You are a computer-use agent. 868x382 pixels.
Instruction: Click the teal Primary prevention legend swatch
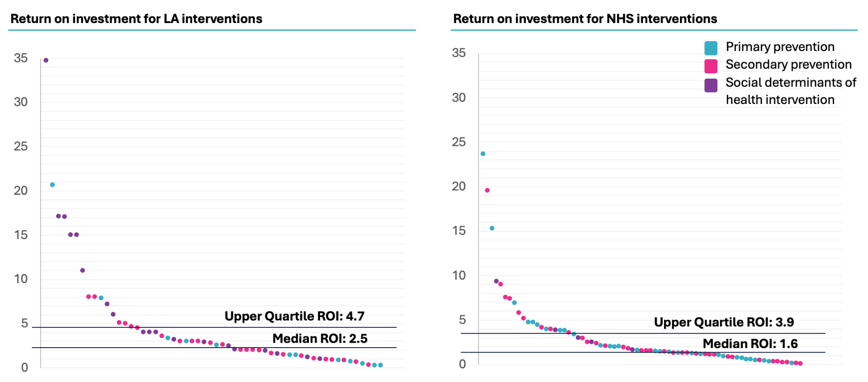711,48
